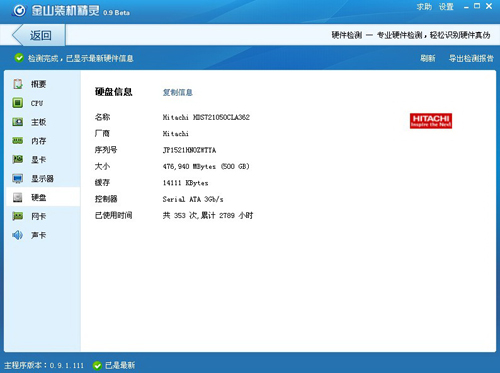500x373 pixels.
Task: Click the 硬盘信息 heading
Action: click(114, 92)
